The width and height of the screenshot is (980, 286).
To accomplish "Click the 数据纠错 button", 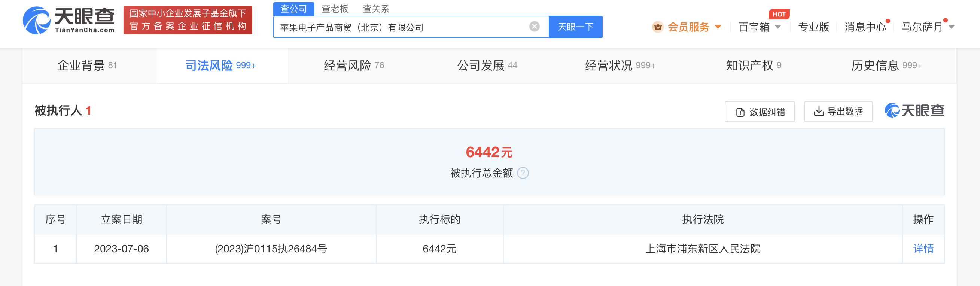I will click(760, 112).
